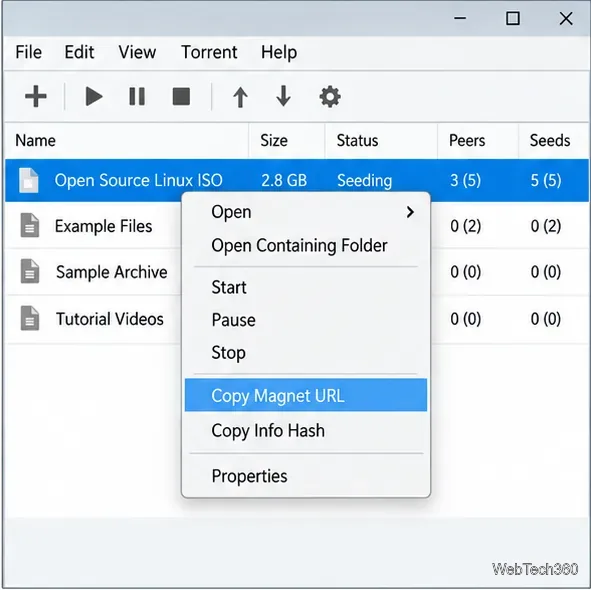This screenshot has height=590, width=591.
Task: Select Copy Info Hash
Action: 306,431
